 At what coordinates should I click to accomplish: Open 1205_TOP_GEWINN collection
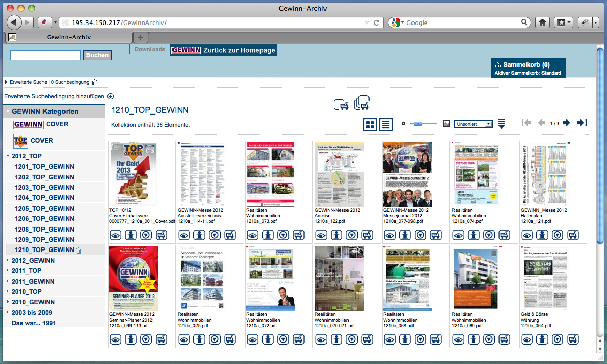coord(45,208)
